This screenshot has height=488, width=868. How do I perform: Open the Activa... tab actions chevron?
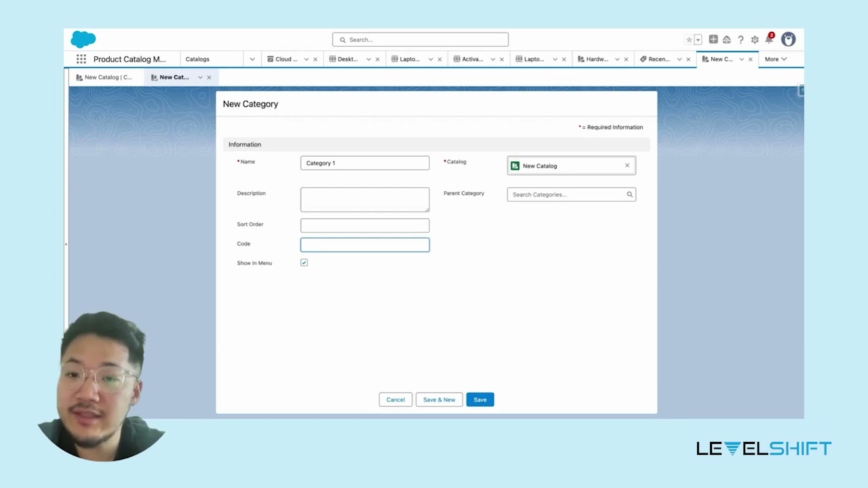[493, 60]
